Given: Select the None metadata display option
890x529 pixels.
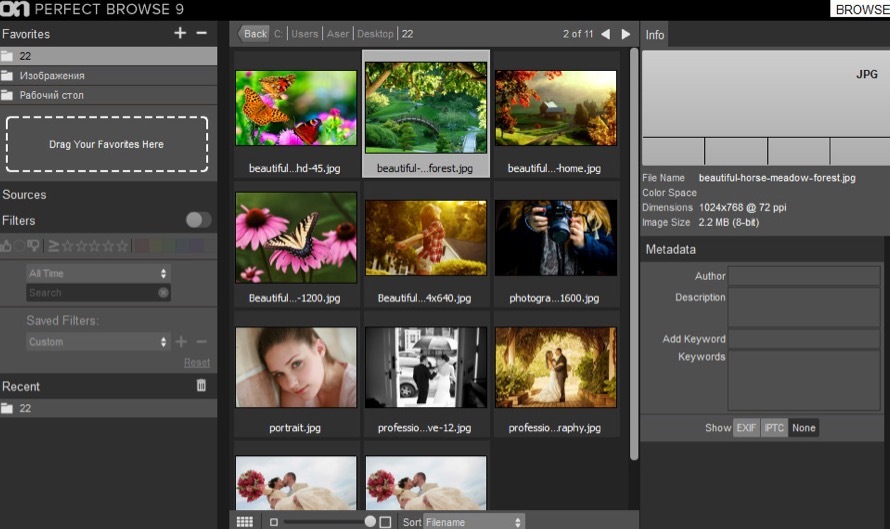Looking at the screenshot, I should point(803,428).
